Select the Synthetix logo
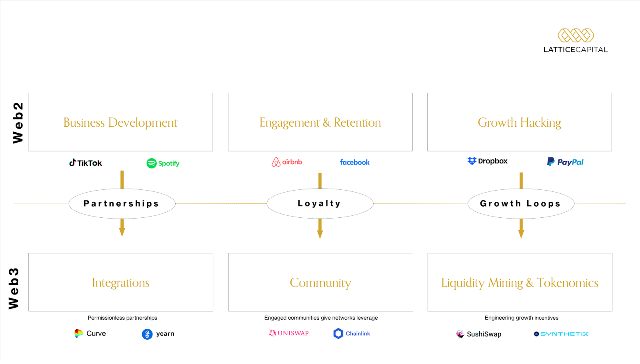 (x=561, y=334)
